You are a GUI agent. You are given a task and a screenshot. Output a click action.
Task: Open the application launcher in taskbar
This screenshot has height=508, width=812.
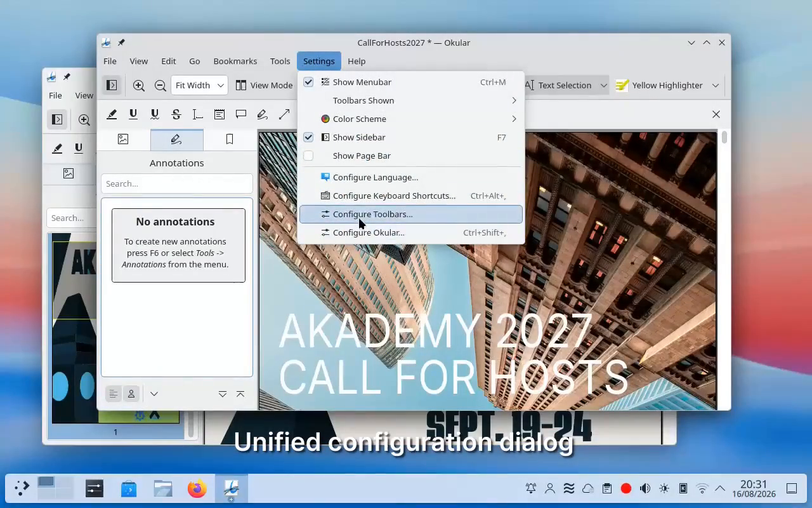[22, 488]
